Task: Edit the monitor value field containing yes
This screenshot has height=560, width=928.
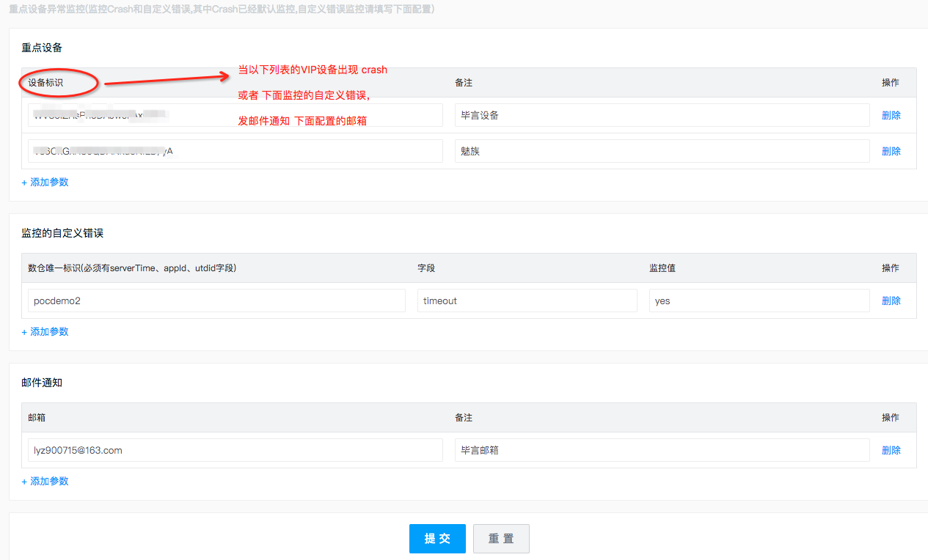Action: (759, 301)
